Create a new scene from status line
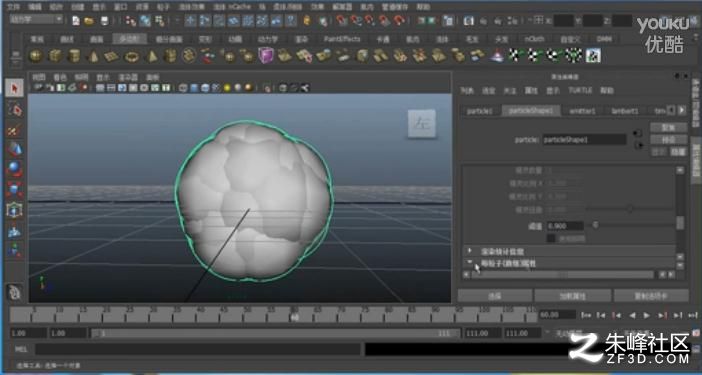This screenshot has height=375, width=702. pyautogui.click(x=76, y=21)
